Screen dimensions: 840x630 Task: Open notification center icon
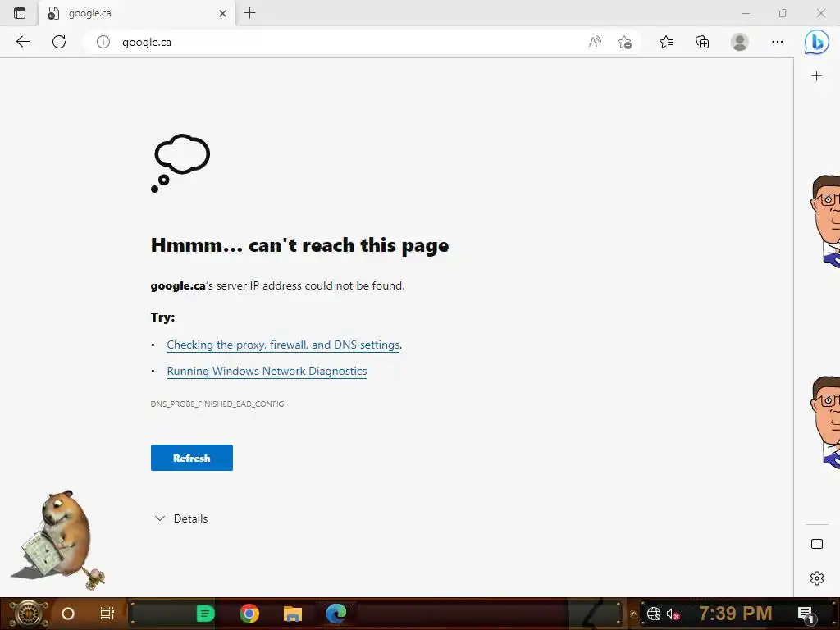pyautogui.click(x=806, y=614)
